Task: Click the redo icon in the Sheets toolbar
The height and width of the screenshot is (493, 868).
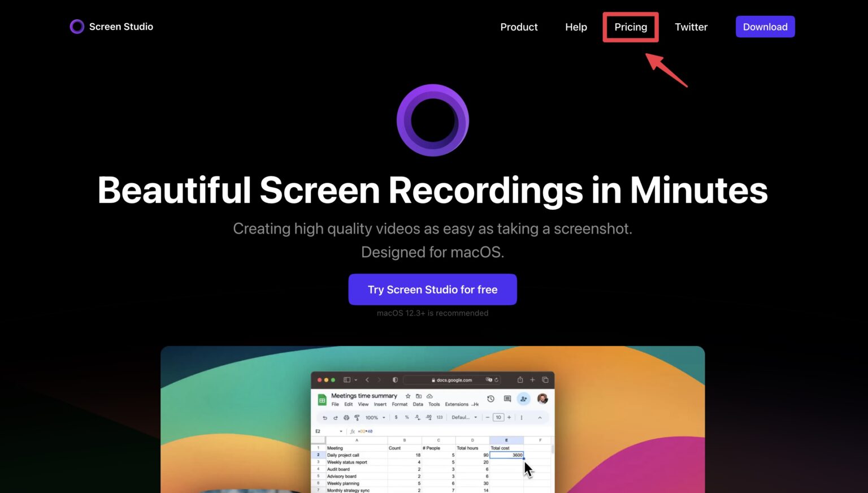Action: click(336, 418)
